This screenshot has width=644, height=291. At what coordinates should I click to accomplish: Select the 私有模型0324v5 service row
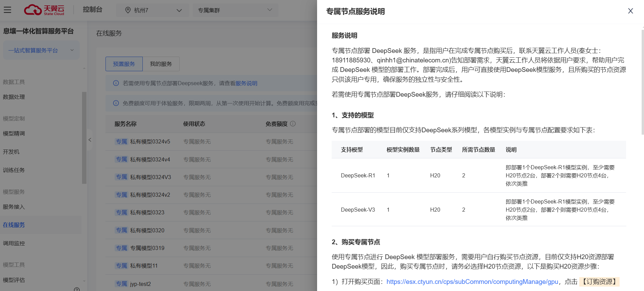coord(211,141)
